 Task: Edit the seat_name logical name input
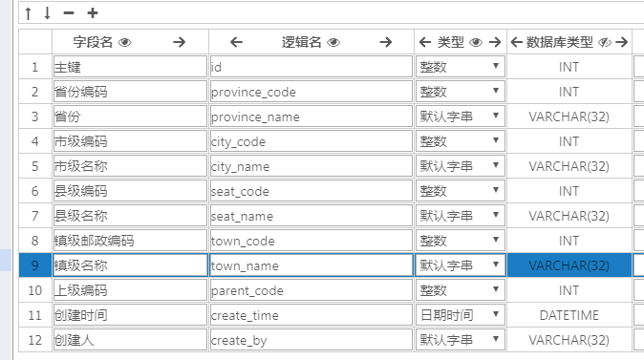point(311,216)
